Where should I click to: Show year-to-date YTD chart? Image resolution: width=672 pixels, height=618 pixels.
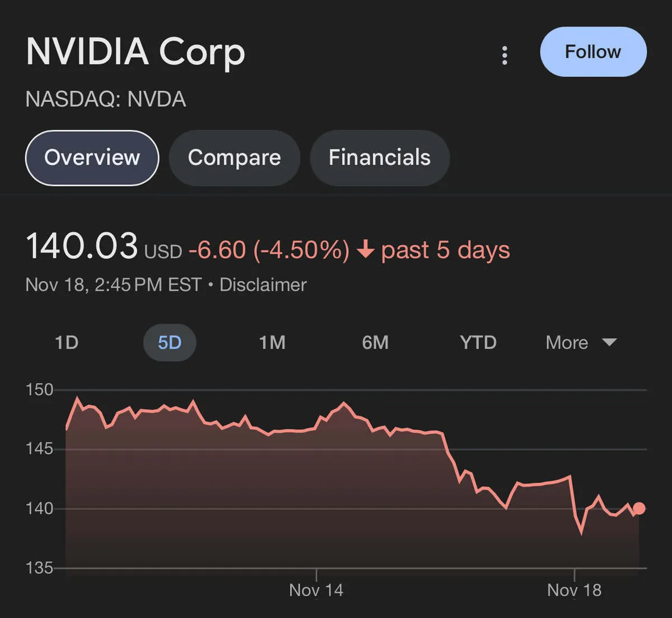tap(478, 342)
